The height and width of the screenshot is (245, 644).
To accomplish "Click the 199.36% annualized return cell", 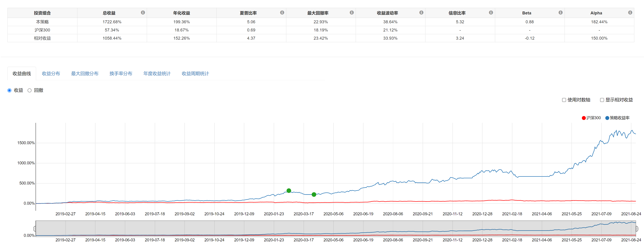I will (181, 22).
